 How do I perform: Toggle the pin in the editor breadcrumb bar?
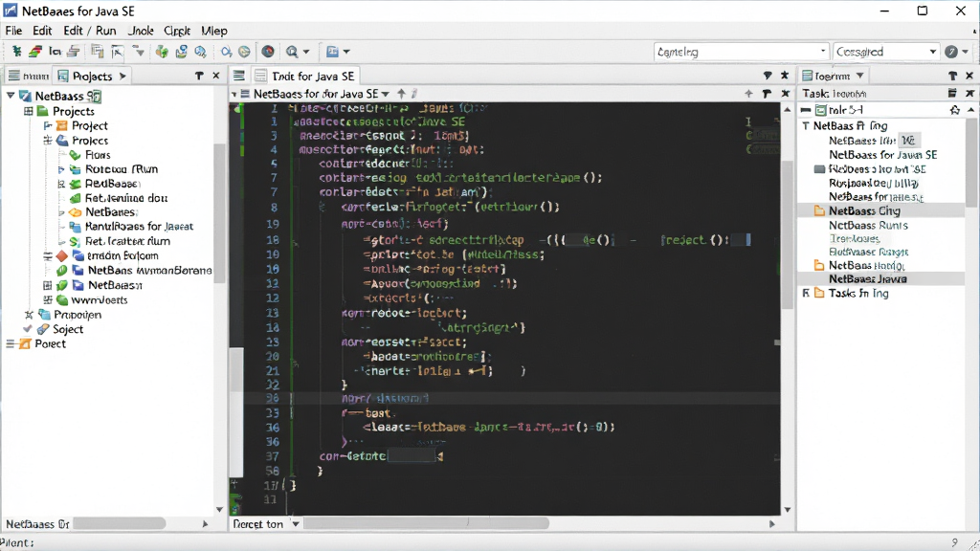point(767,94)
